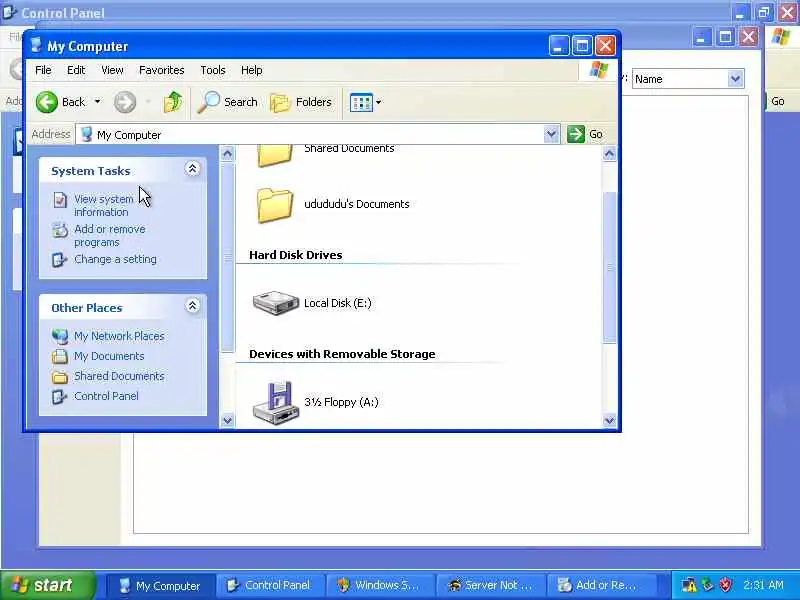This screenshot has height=600, width=800.
Task: Open the Windows Start menu
Action: (x=48, y=585)
